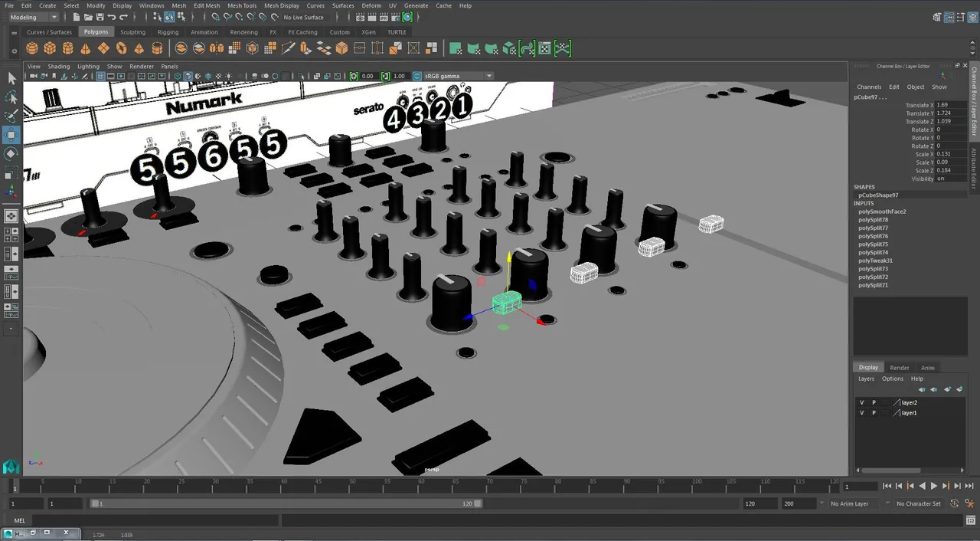Toggle layer1 playback P box

click(874, 413)
